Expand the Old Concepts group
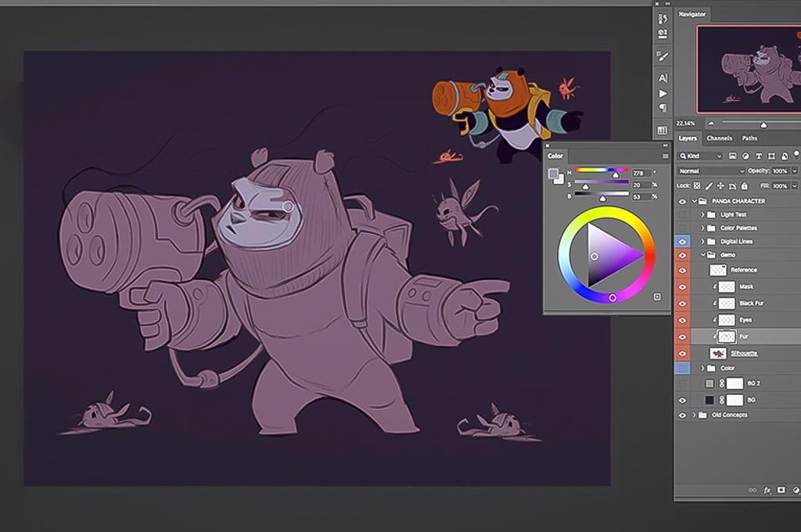 (x=695, y=415)
